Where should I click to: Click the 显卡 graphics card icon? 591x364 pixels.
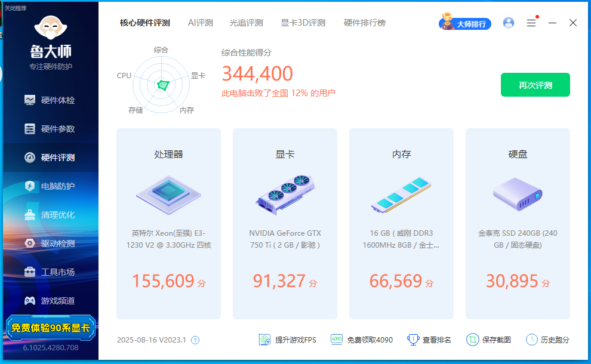(285, 195)
